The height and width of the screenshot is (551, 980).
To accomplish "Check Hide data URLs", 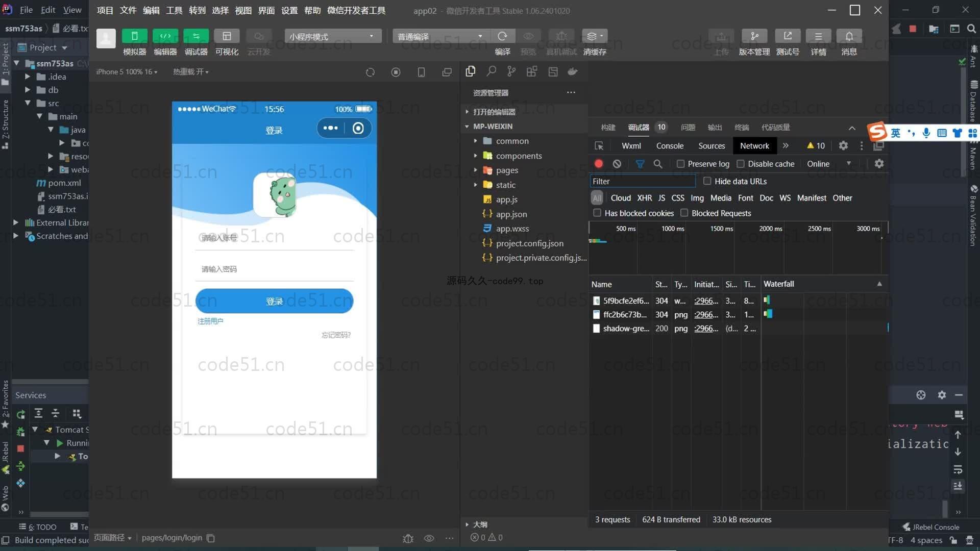I will (x=707, y=181).
